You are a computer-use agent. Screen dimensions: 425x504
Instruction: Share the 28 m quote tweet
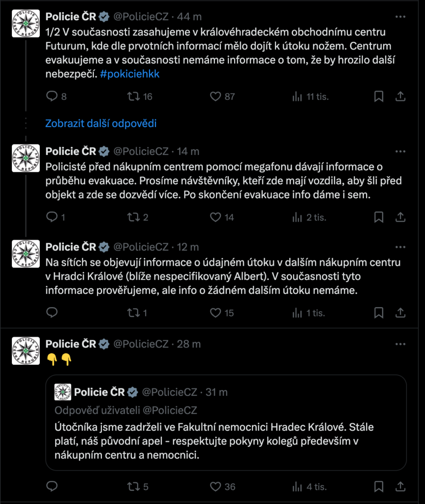[x=400, y=487]
